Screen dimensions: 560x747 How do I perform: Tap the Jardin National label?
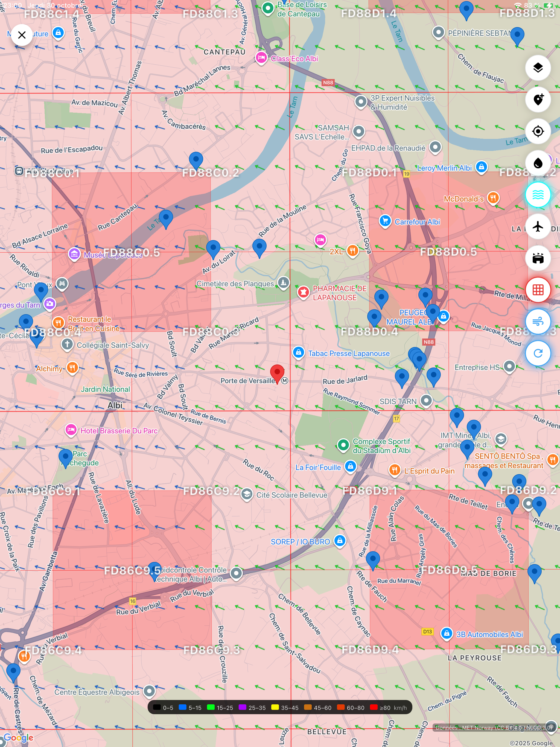tap(105, 389)
